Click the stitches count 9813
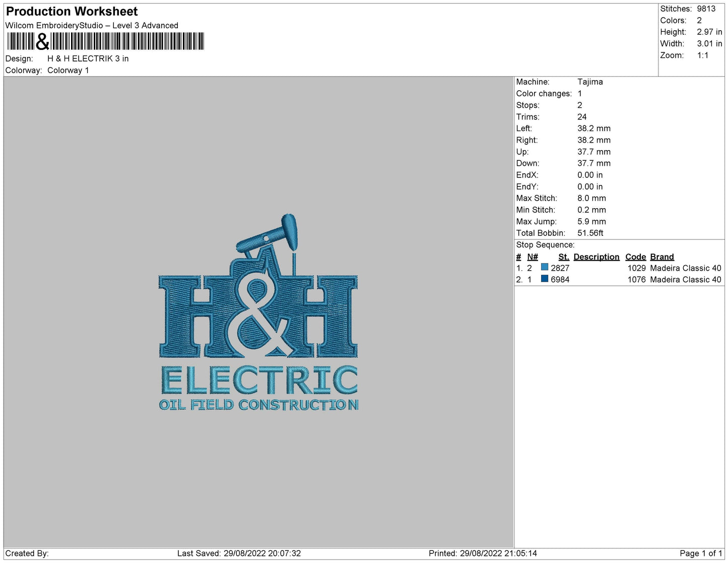728x563 pixels. point(706,9)
